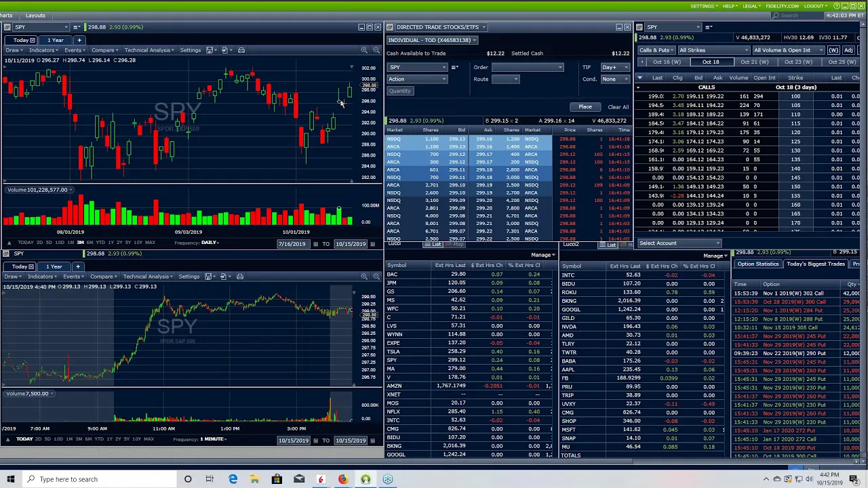Screen dimensions: 868x488
Task: Open the Order type dropdown
Action: 528,67
